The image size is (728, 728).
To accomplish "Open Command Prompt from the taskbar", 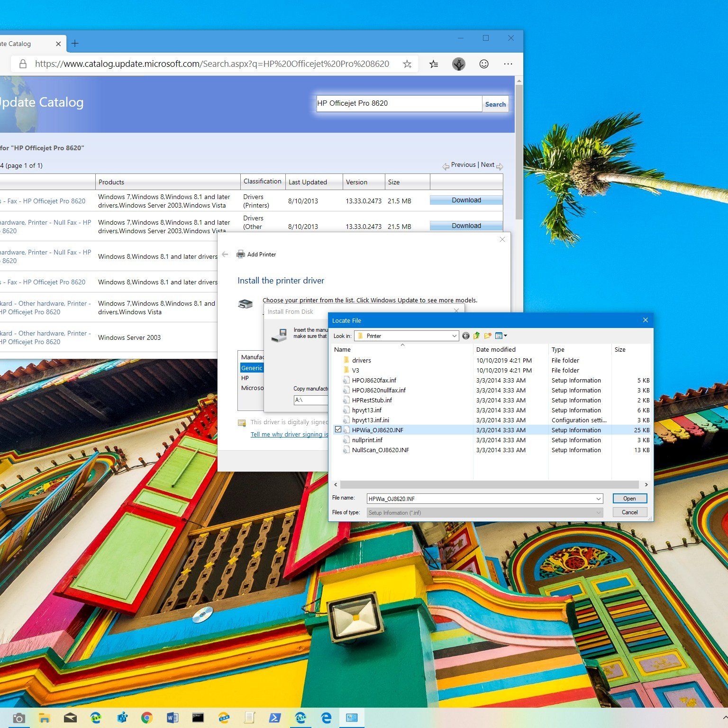I will (x=198, y=718).
